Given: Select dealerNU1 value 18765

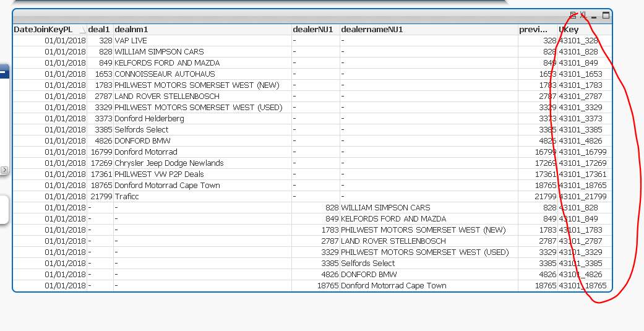Looking at the screenshot, I should click(x=328, y=285).
